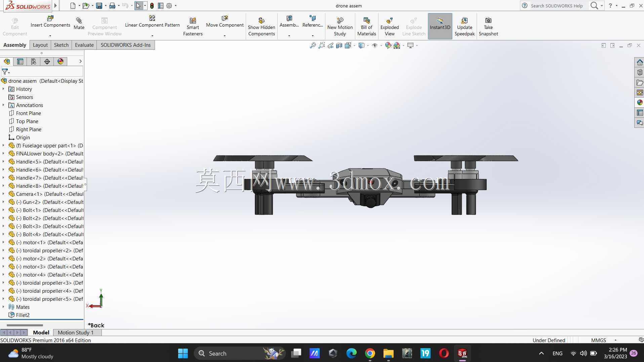The image size is (644, 362).
Task: Open Windows Start menu
Action: coord(183,354)
